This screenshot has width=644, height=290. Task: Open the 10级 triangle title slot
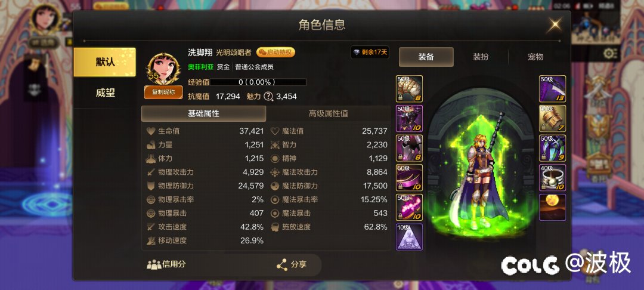409,237
